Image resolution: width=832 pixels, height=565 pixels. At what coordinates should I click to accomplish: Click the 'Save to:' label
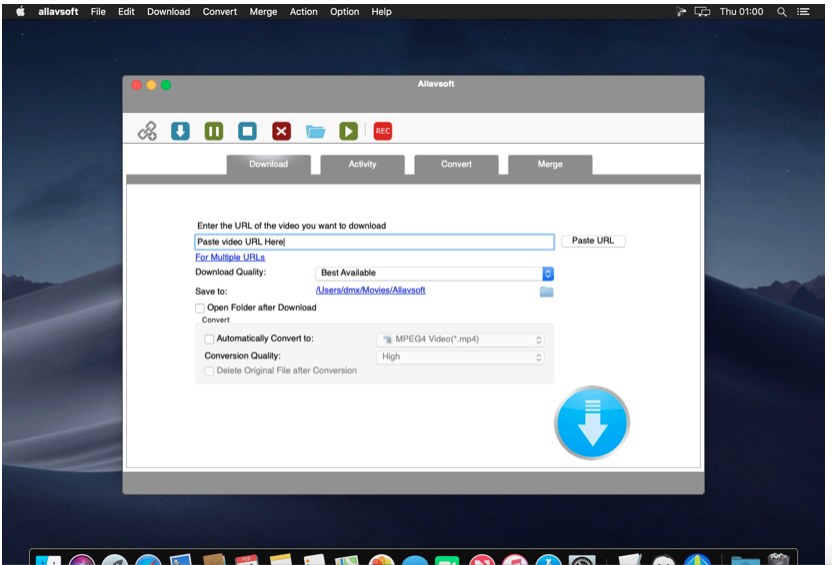coord(211,291)
